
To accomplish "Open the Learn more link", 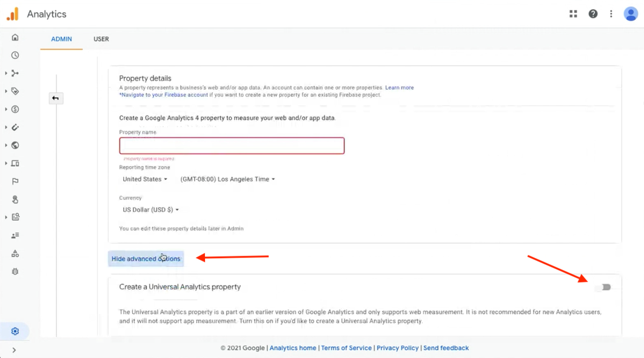I will tap(399, 88).
